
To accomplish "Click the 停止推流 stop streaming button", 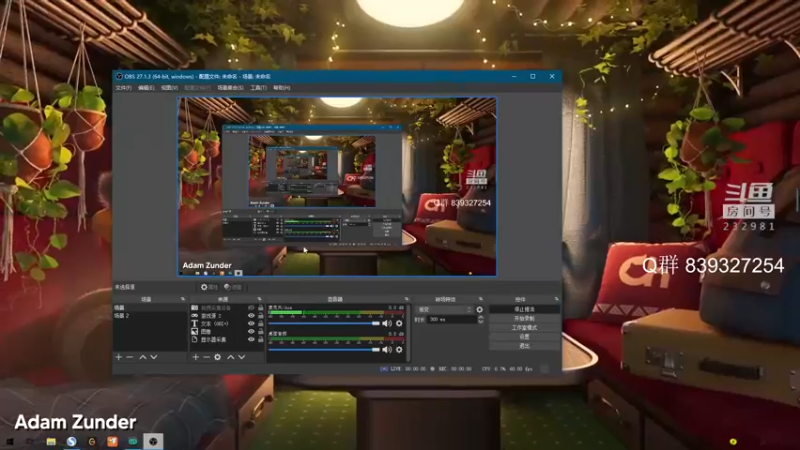I will (x=524, y=309).
